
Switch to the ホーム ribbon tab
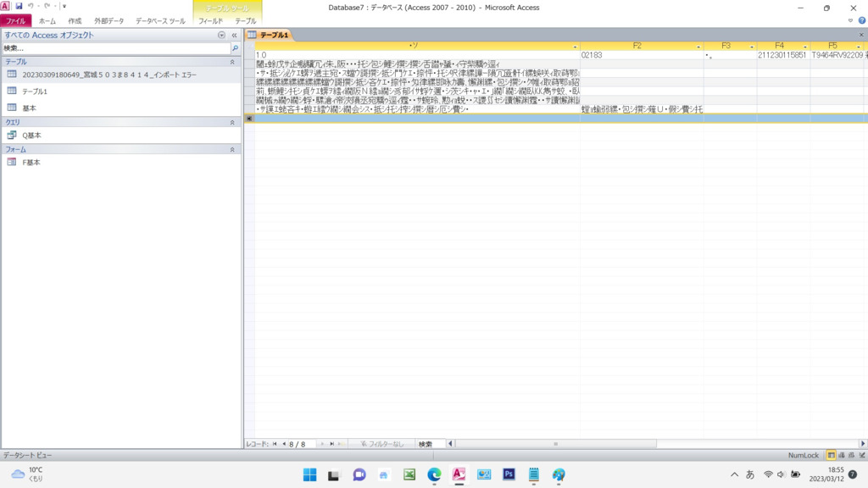click(x=47, y=21)
